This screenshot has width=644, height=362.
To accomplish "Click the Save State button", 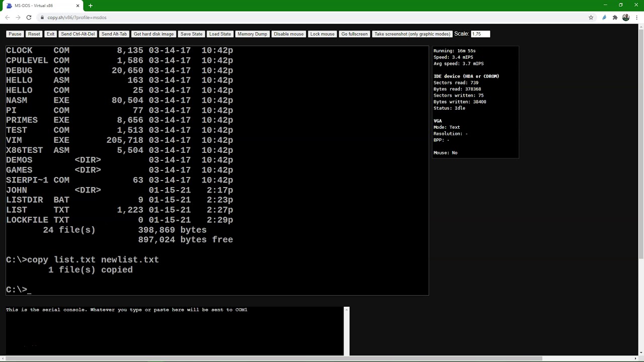I will tap(191, 34).
